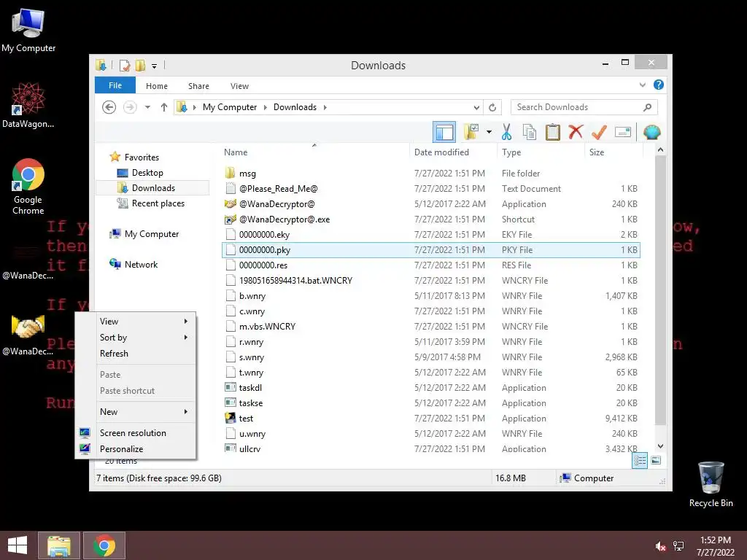Expand the ribbon with the chevron

click(x=642, y=85)
